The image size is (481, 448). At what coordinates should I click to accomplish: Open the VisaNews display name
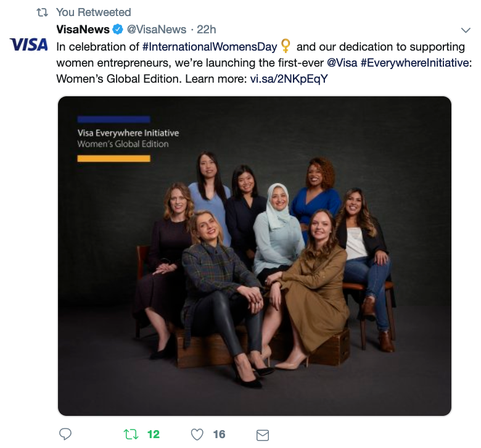tap(83, 30)
